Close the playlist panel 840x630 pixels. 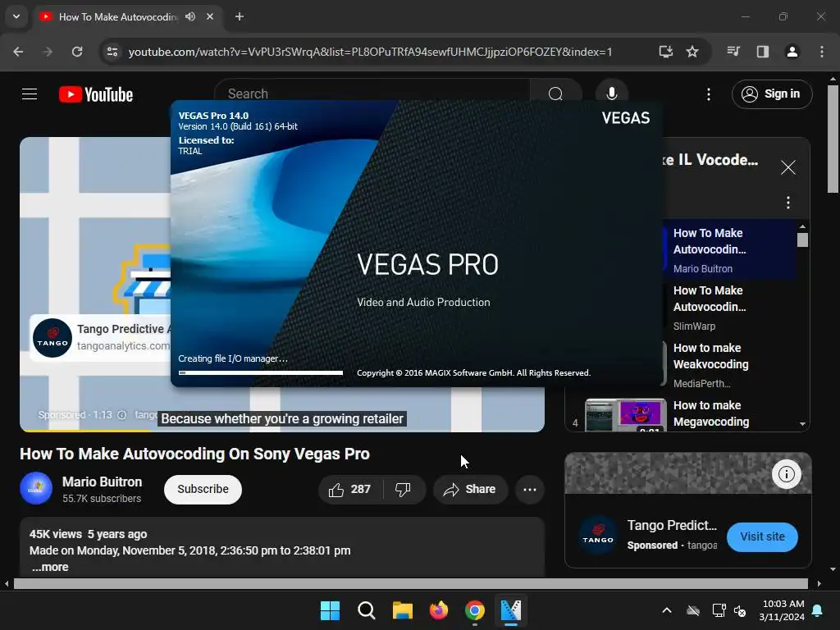click(788, 167)
